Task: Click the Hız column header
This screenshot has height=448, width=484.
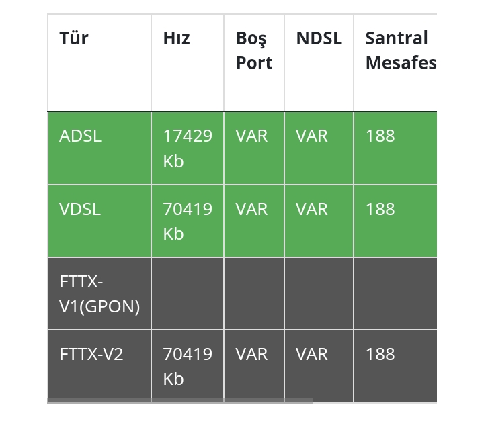Action: (176, 38)
